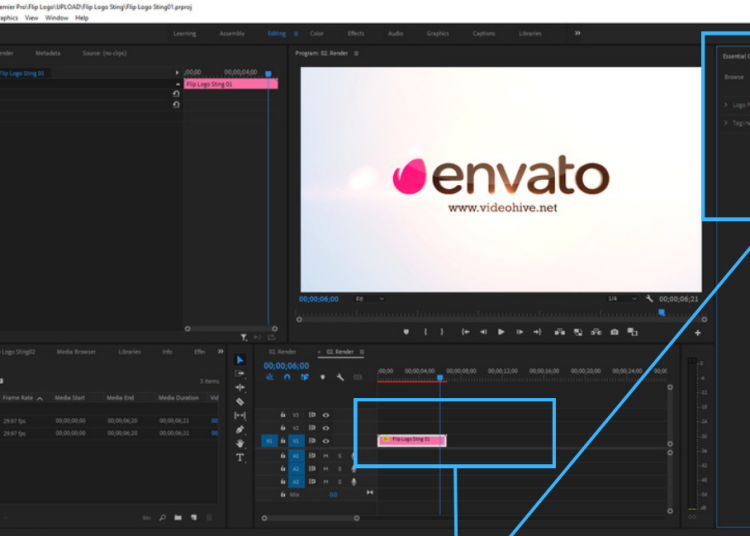Open the Media Browser tab
Image resolution: width=750 pixels, height=536 pixels.
[x=76, y=352]
